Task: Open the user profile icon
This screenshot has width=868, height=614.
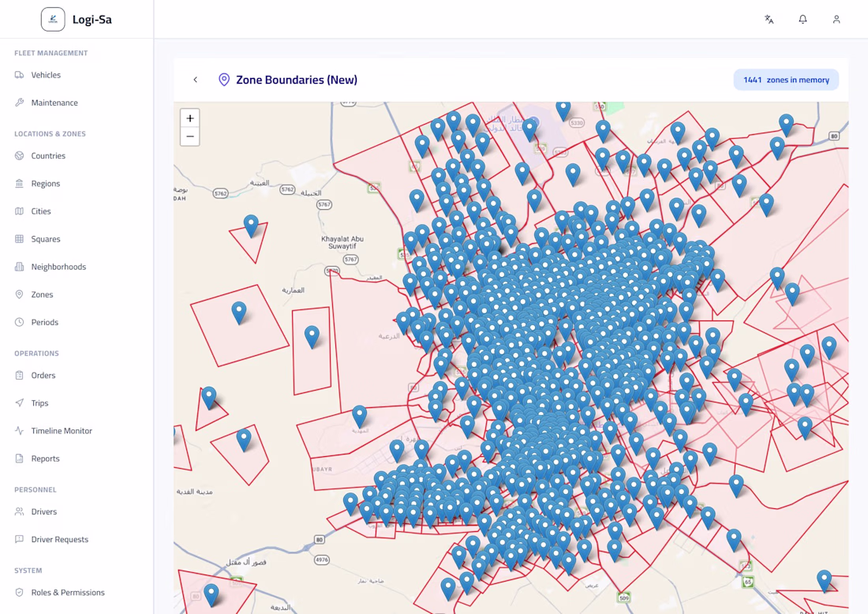Action: (836, 20)
